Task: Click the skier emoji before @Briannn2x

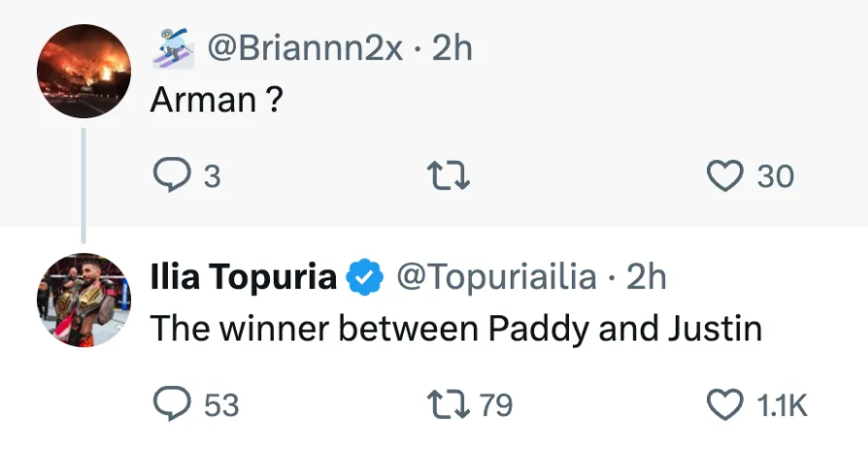Action: (169, 49)
